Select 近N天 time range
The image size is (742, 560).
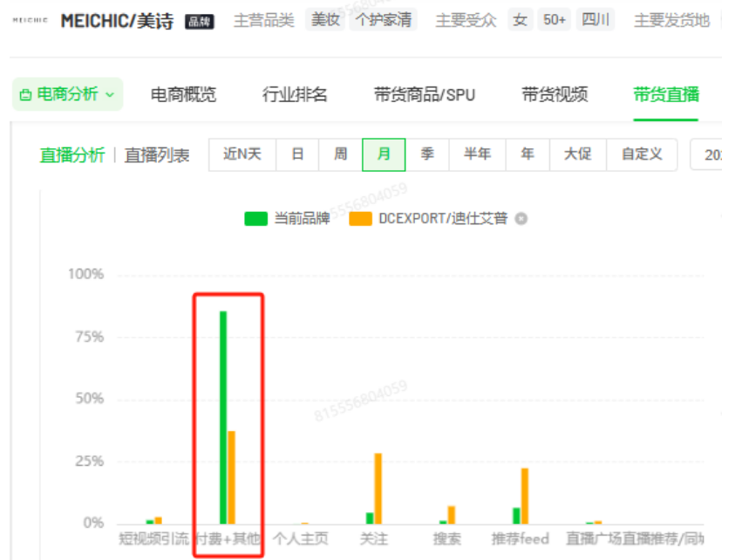(242, 154)
